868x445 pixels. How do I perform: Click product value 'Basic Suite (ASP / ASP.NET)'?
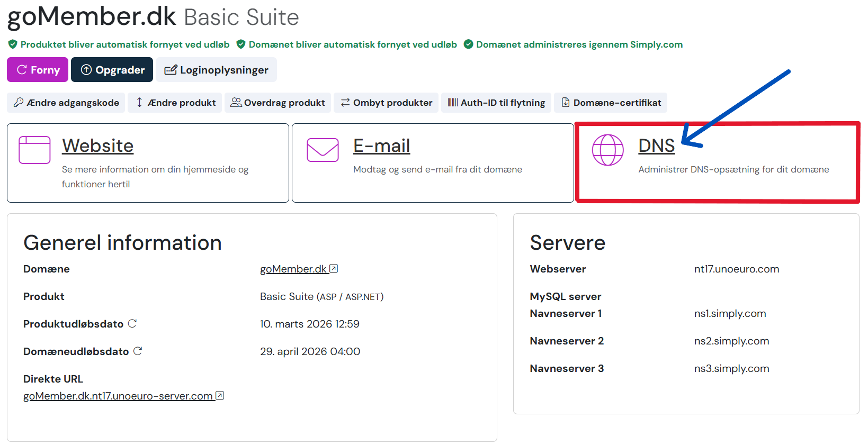pyautogui.click(x=322, y=296)
